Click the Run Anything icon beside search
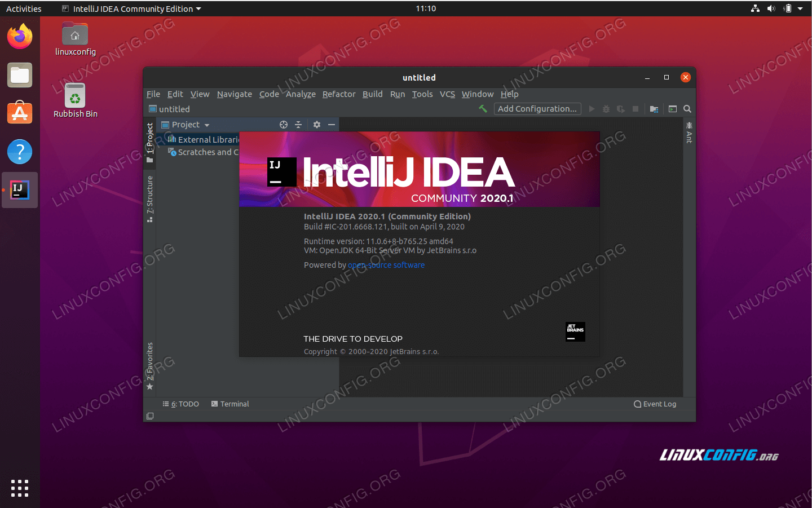 click(x=673, y=109)
